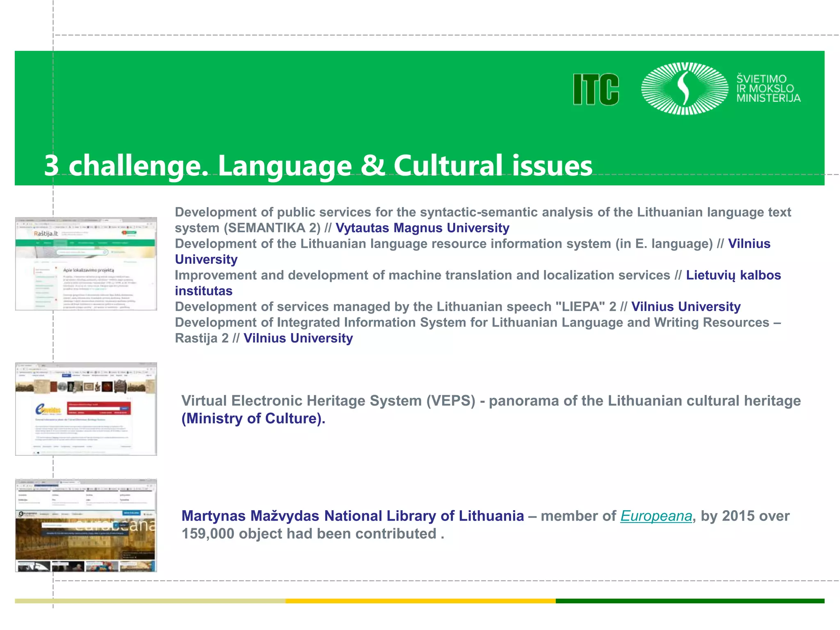Image resolution: width=840 pixels, height=630 pixels.
Task: Click the ITC logo in the header
Action: point(596,89)
